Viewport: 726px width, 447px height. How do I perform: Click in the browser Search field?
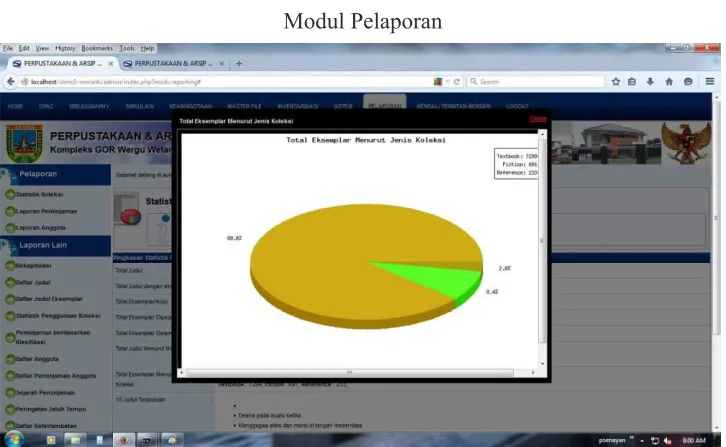535,82
